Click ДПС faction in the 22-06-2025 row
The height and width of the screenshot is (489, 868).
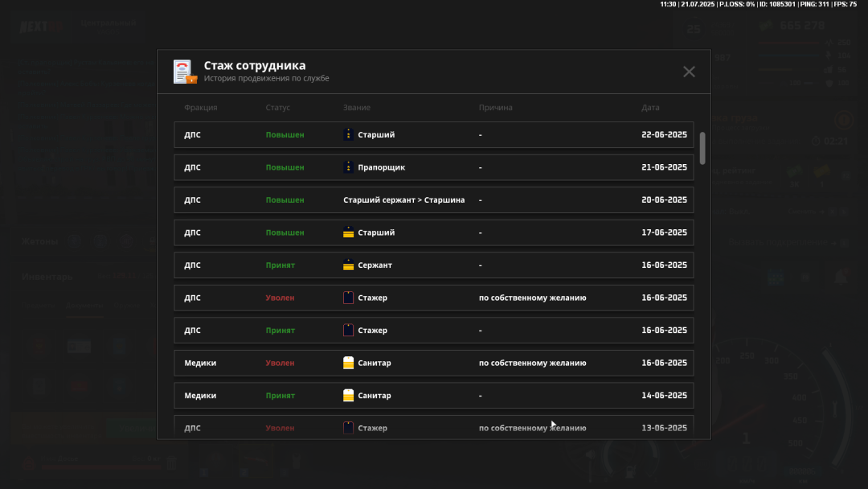pos(193,134)
